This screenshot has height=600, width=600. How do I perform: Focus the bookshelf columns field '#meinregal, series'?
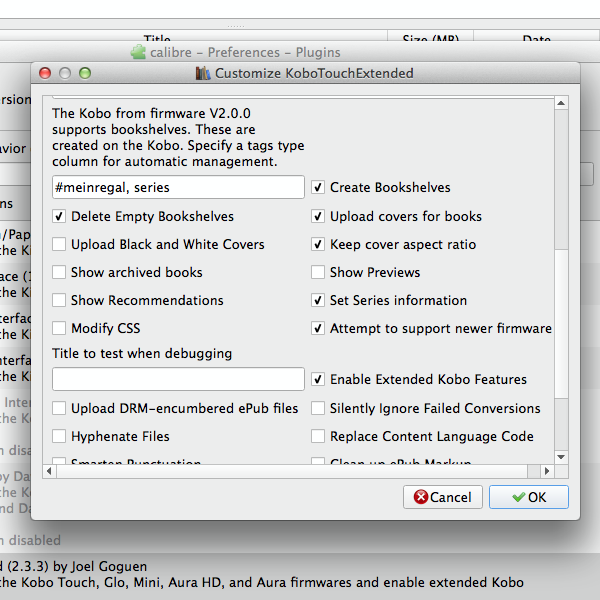pos(178,187)
